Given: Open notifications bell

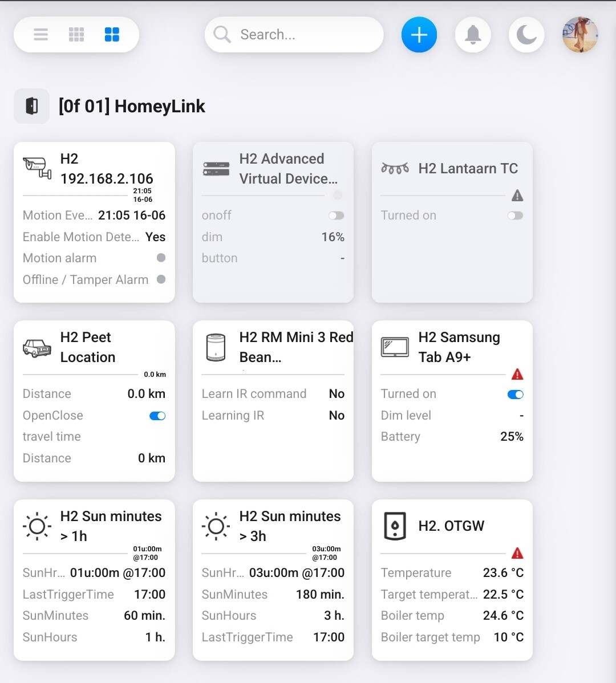Looking at the screenshot, I should coord(473,35).
